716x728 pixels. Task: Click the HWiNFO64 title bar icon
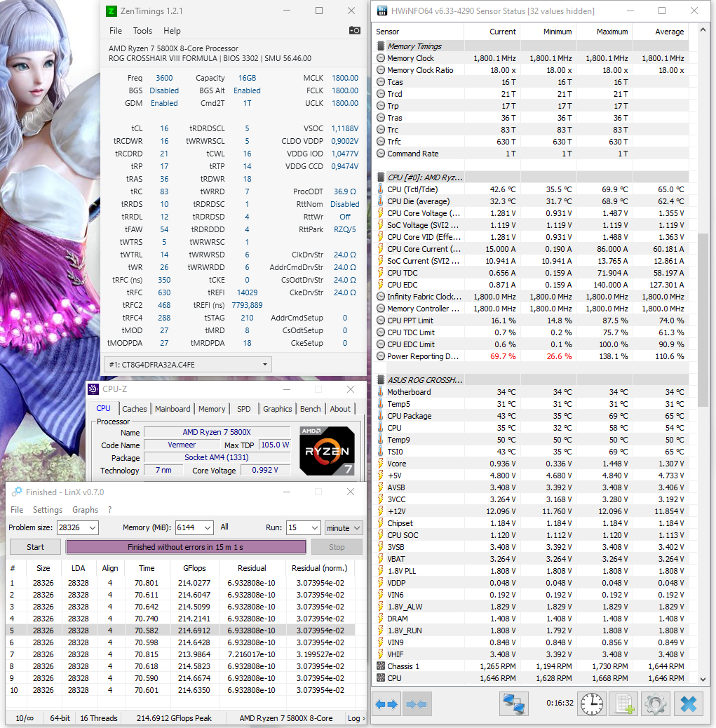click(381, 11)
